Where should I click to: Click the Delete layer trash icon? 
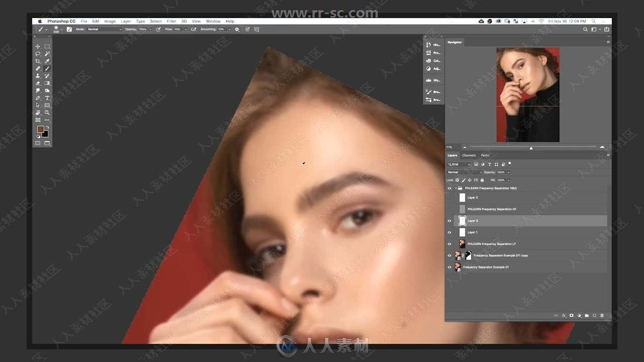(x=602, y=316)
